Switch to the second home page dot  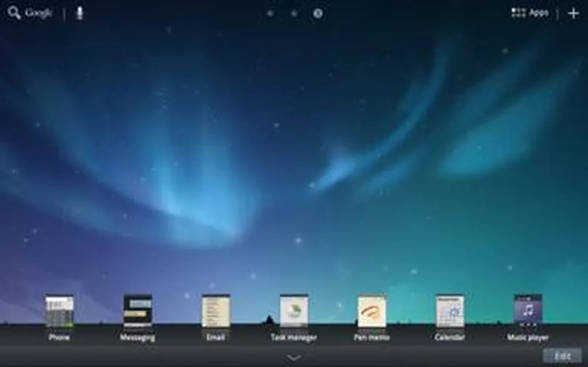[x=294, y=13]
